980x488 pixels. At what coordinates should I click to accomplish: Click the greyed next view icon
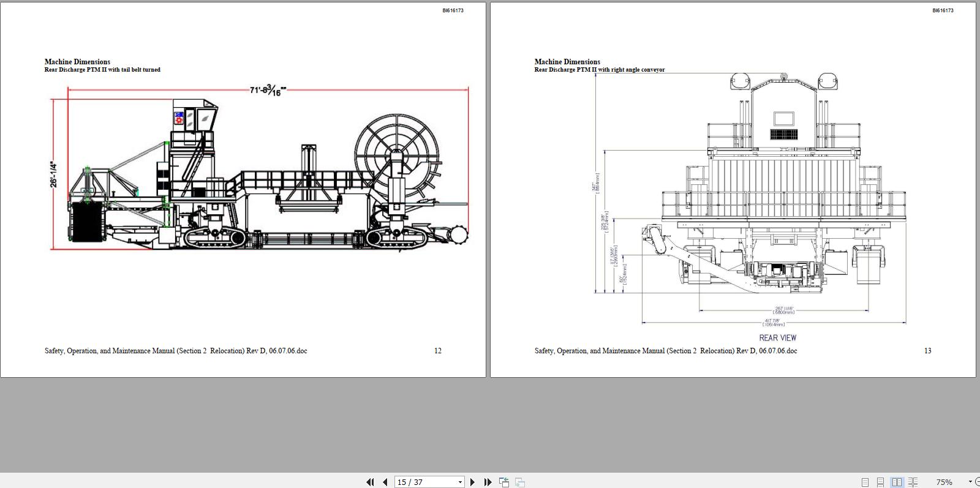point(520,482)
